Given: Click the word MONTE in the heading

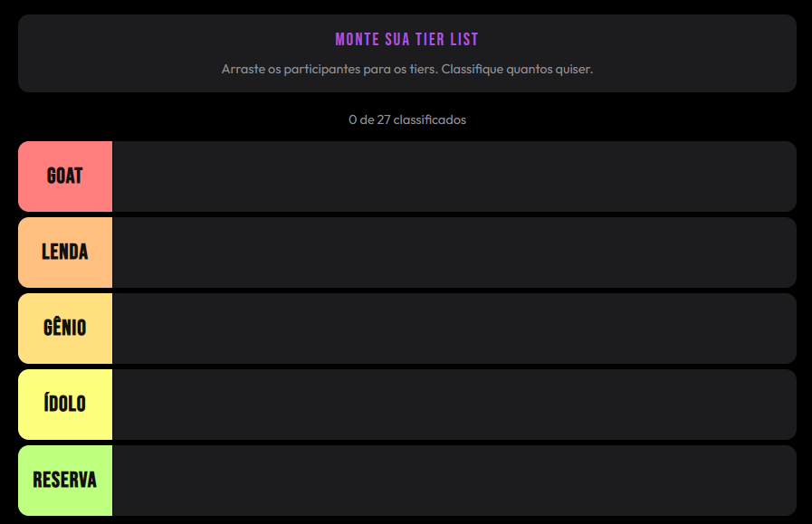Looking at the screenshot, I should coord(355,40).
